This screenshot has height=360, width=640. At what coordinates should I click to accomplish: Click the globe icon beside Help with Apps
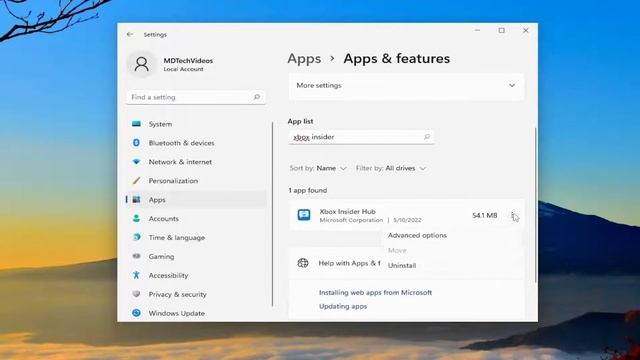pyautogui.click(x=303, y=263)
